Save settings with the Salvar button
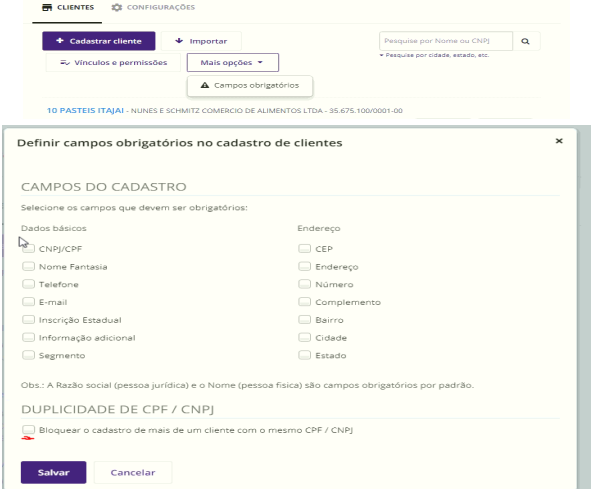Screen dimensions: 601x489 [x=54, y=473]
